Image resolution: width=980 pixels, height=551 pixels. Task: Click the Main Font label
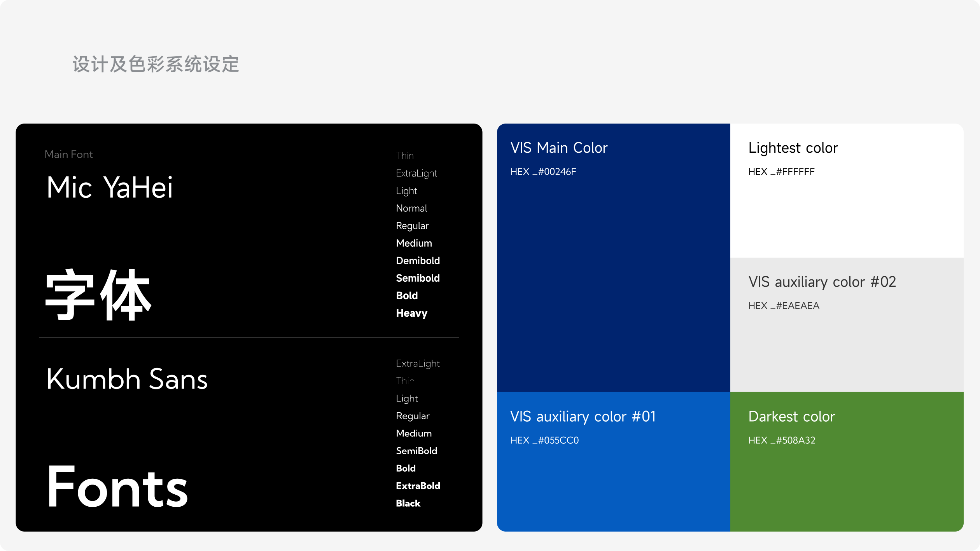(69, 154)
